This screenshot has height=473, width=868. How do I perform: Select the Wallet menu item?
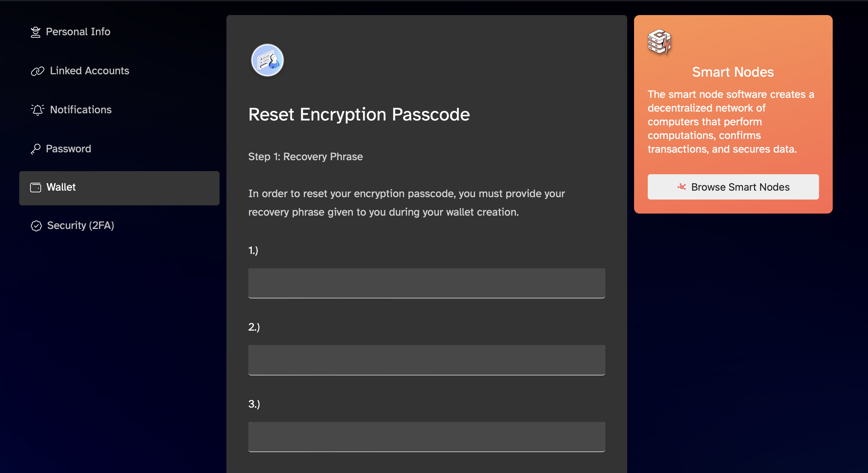coord(119,188)
